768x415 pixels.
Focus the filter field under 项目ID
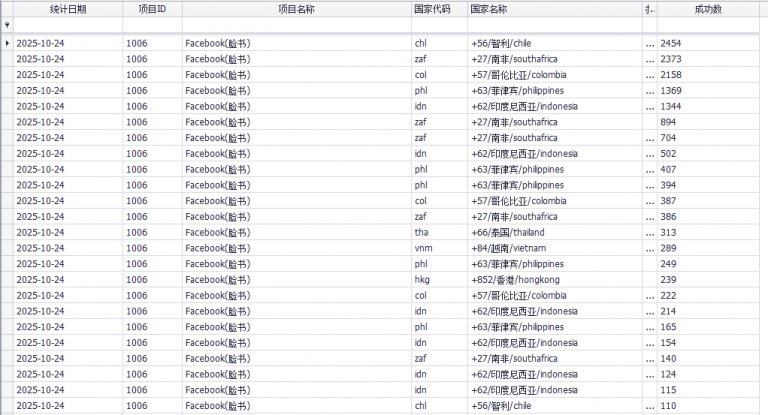[152, 25]
